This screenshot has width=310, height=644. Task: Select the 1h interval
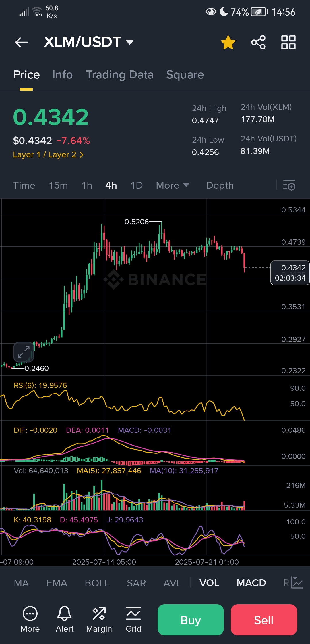point(87,185)
